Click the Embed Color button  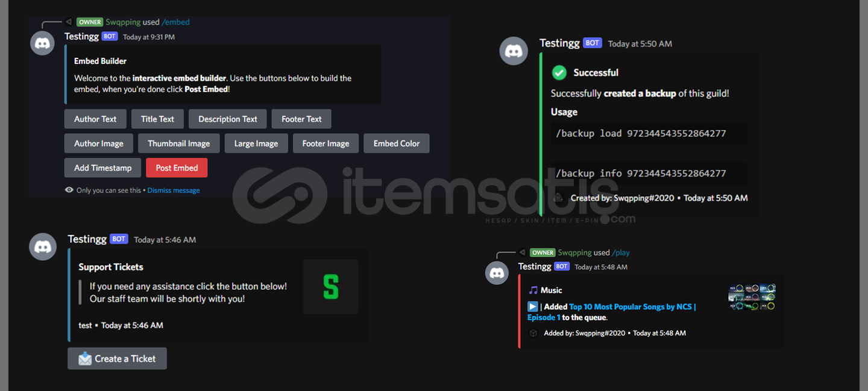(397, 143)
